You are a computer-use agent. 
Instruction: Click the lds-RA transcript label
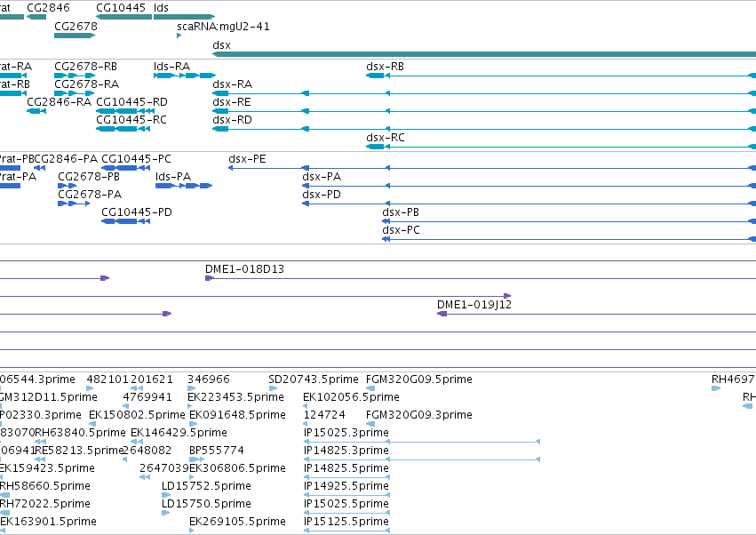(171, 66)
